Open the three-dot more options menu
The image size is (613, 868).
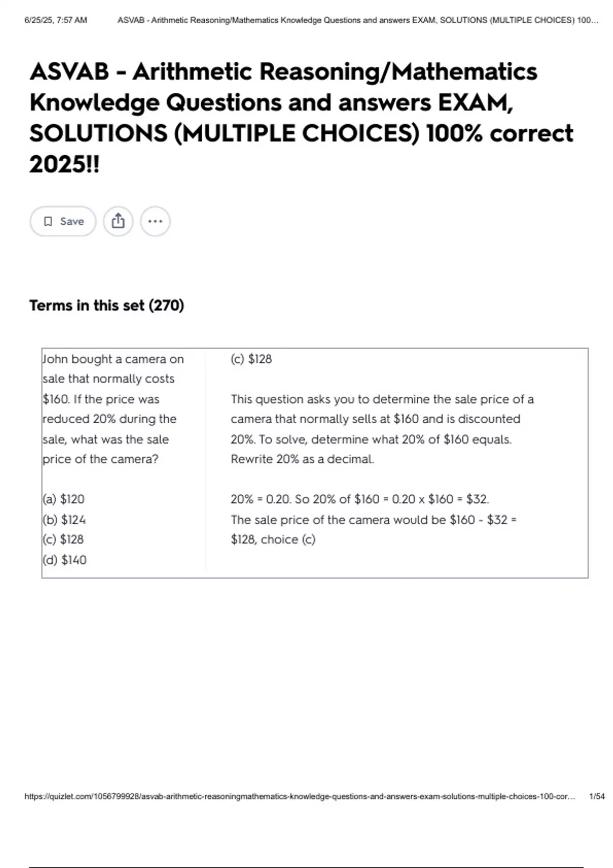155,221
